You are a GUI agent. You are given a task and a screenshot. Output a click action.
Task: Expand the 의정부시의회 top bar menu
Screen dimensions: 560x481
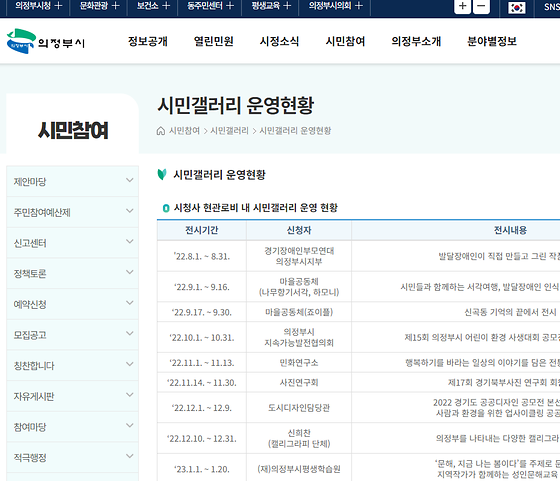[x=335, y=6]
